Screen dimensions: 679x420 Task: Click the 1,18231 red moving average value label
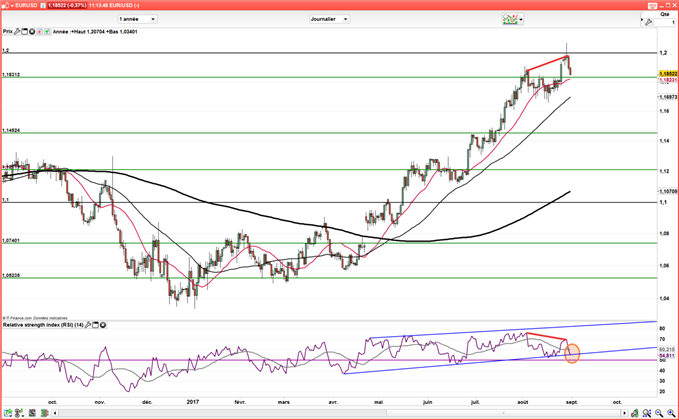pyautogui.click(x=668, y=80)
